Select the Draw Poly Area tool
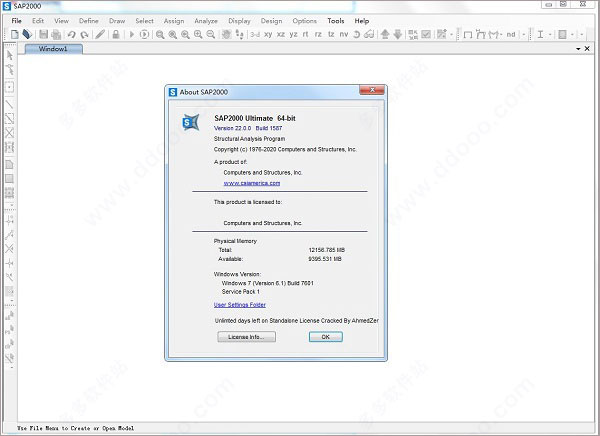 tap(10, 165)
